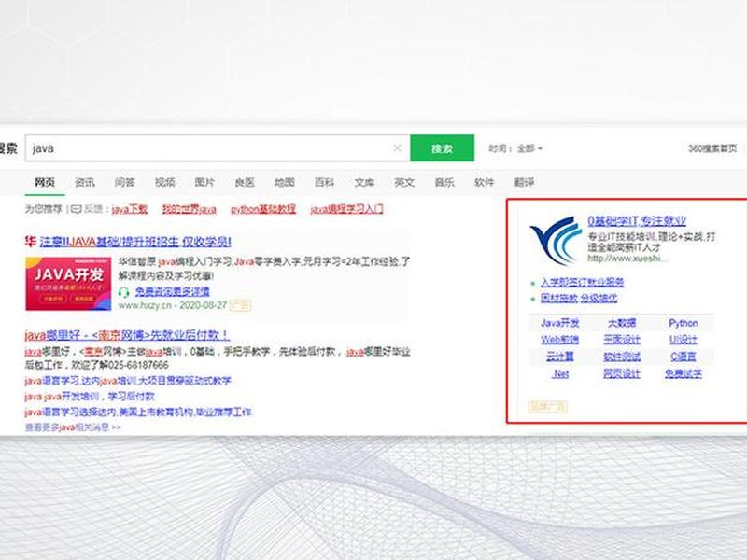This screenshot has height=560, width=747.
Task: Select Java开发 in the ad course grid
Action: [x=559, y=323]
